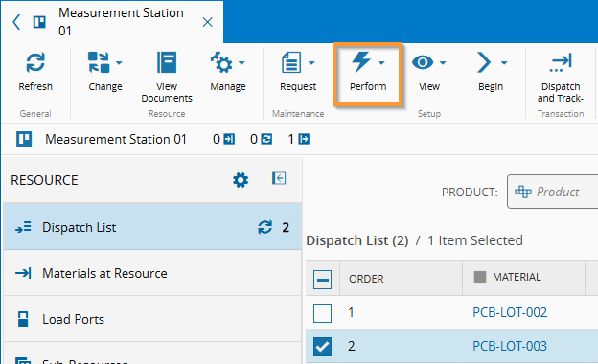The image size is (598, 364).
Task: Check the box for order 1, PCB-LOT-002
Action: click(322, 313)
